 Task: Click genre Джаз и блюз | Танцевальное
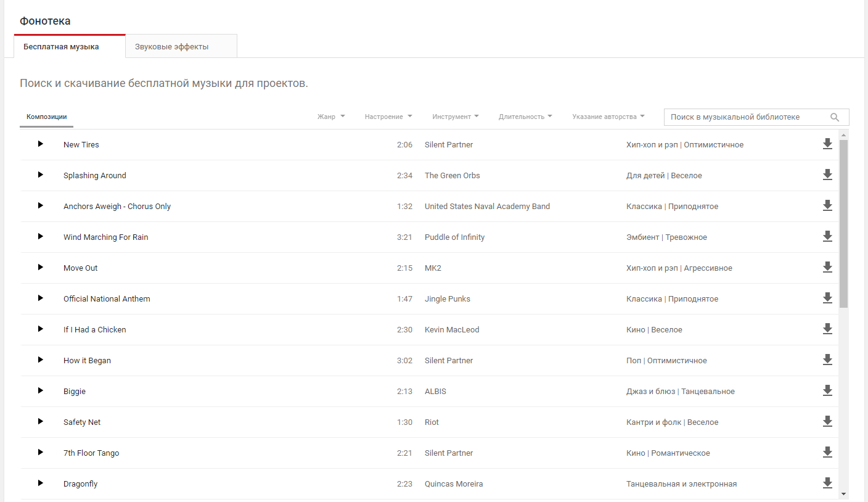click(x=681, y=392)
